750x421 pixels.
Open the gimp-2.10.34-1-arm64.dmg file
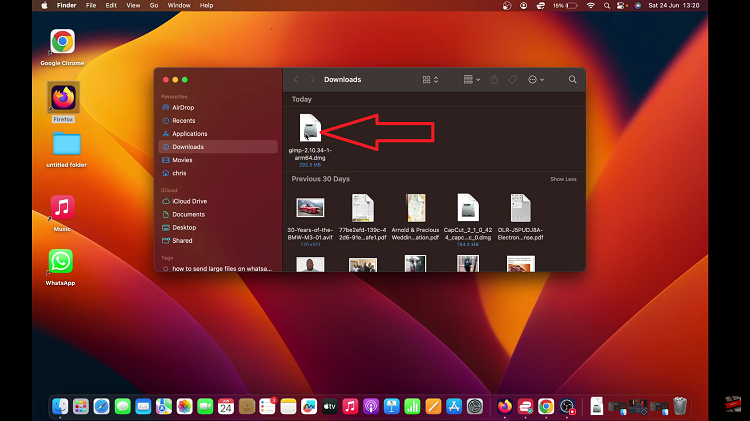click(x=310, y=128)
